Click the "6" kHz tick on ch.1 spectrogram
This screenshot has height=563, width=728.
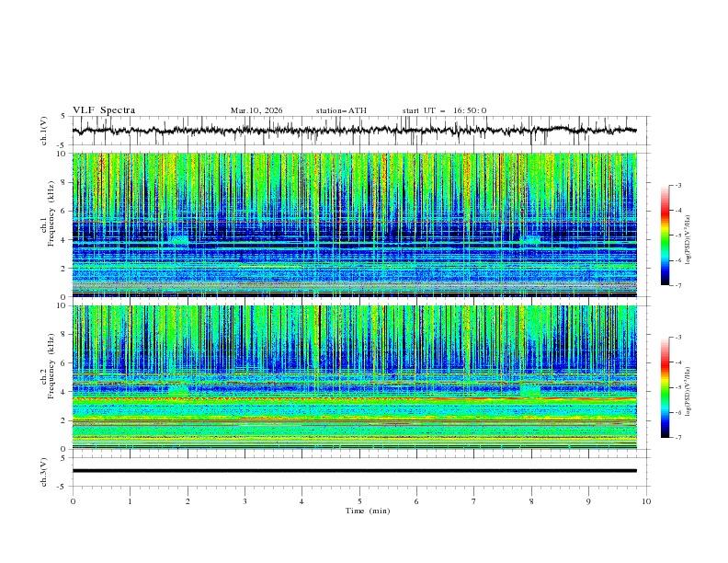(64, 211)
